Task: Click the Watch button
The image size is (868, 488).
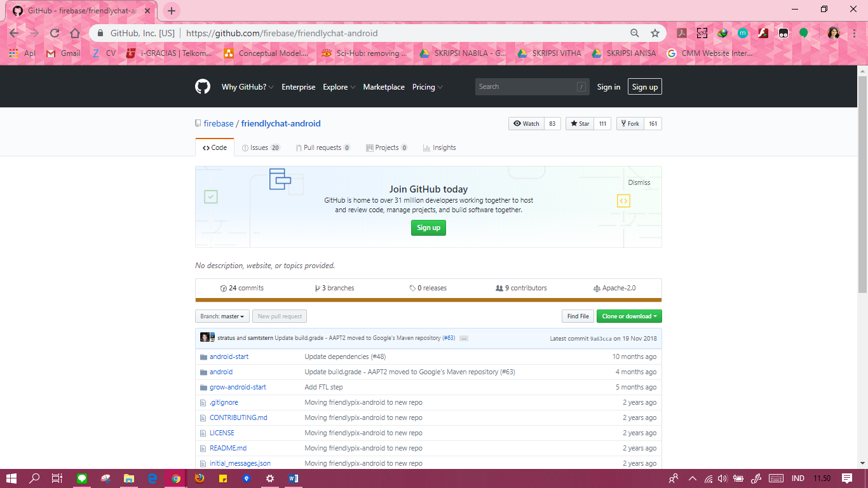Action: 526,124
